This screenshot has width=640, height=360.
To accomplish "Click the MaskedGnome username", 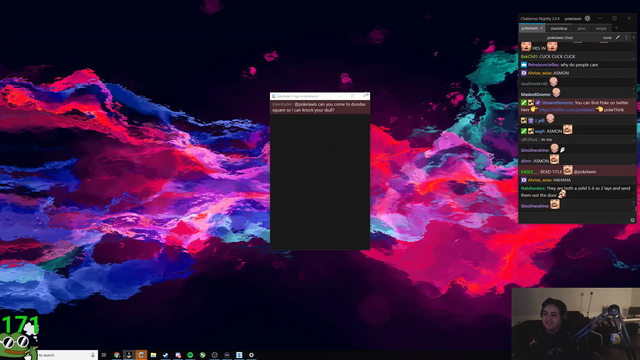I will point(536,94).
